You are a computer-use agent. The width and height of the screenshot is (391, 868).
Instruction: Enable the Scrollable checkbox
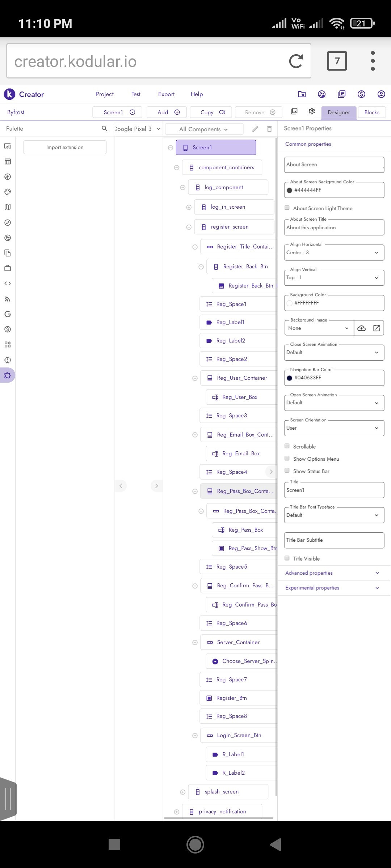287,446
